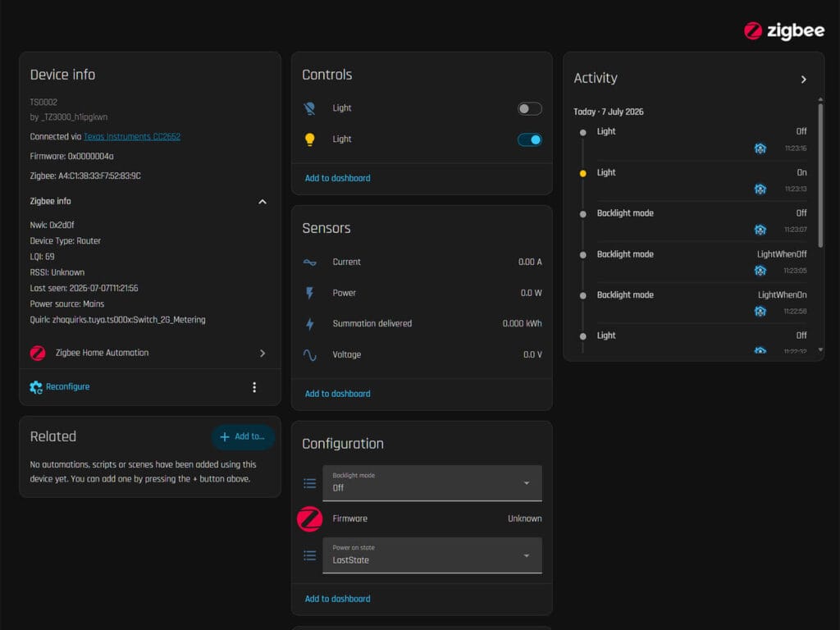
Task: Click the Add to... button in Related
Action: (x=243, y=436)
